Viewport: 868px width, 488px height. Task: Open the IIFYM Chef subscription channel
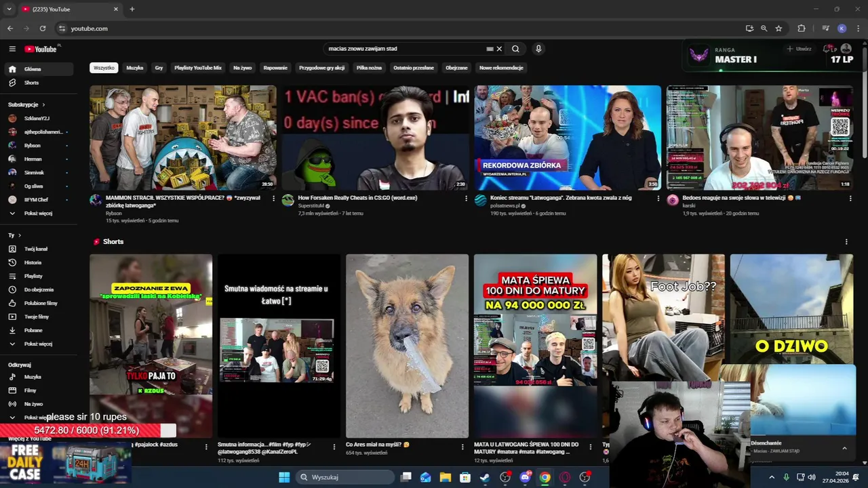[39, 199]
